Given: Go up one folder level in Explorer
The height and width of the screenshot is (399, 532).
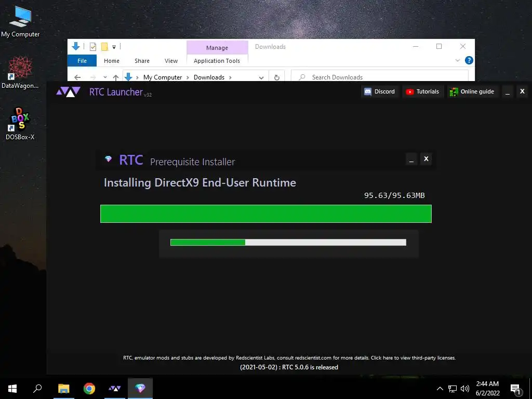Looking at the screenshot, I should [x=116, y=77].
